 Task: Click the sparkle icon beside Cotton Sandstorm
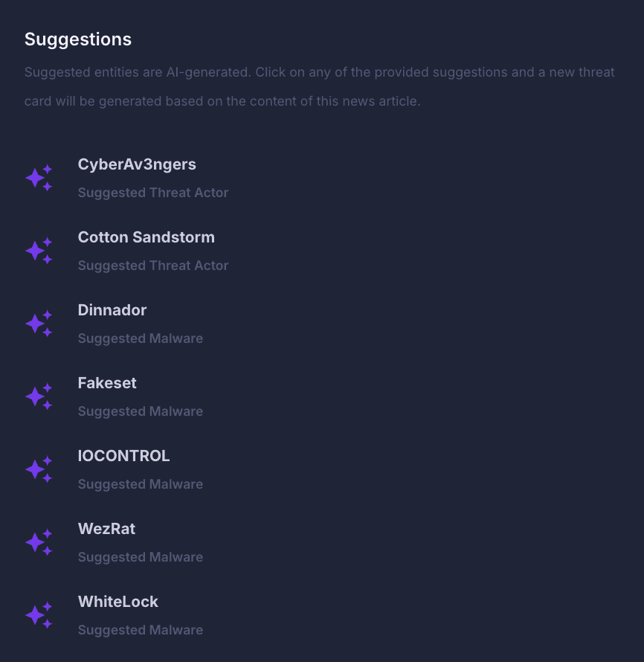(x=39, y=250)
